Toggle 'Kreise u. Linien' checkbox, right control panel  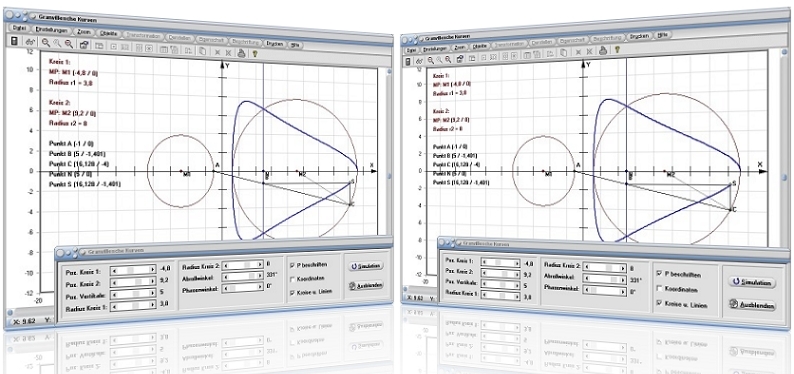pos(659,304)
